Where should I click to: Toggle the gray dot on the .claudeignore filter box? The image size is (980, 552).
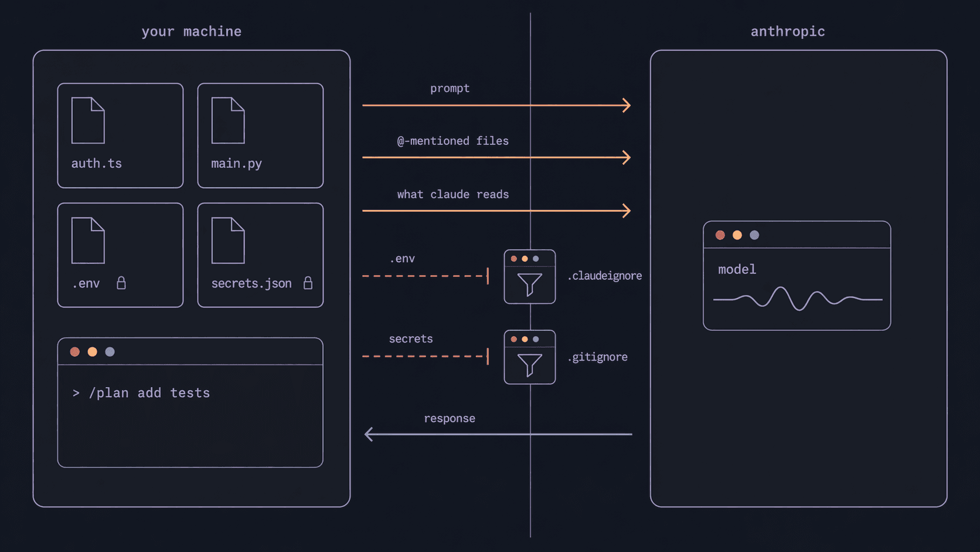click(x=536, y=258)
